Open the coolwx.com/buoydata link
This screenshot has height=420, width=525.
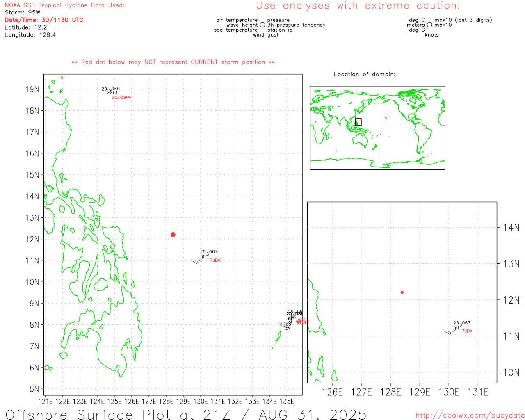pos(470,415)
